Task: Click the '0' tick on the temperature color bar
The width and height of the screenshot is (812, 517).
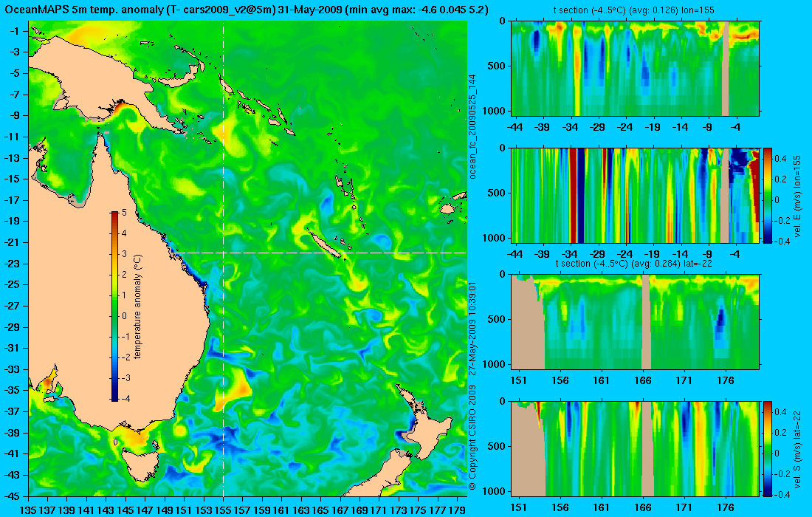Action: (x=124, y=315)
